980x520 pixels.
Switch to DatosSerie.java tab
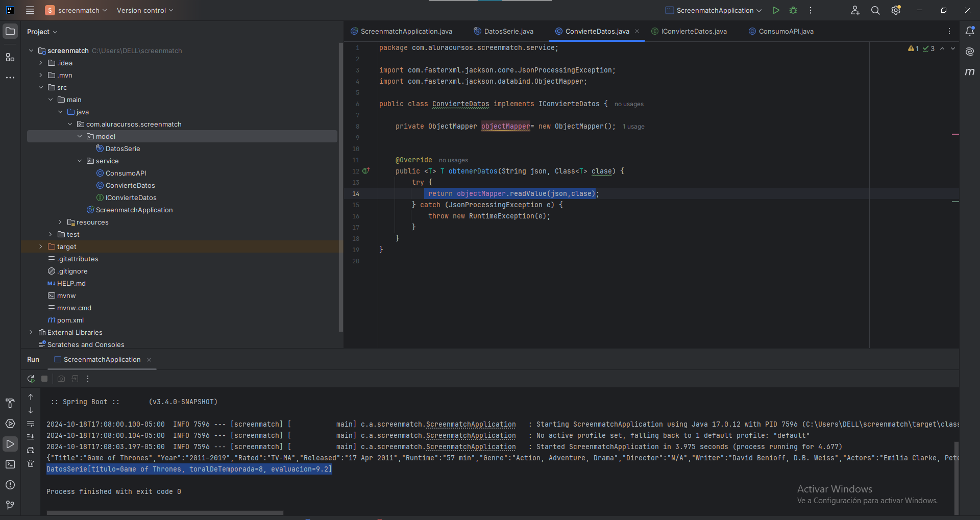(504, 31)
